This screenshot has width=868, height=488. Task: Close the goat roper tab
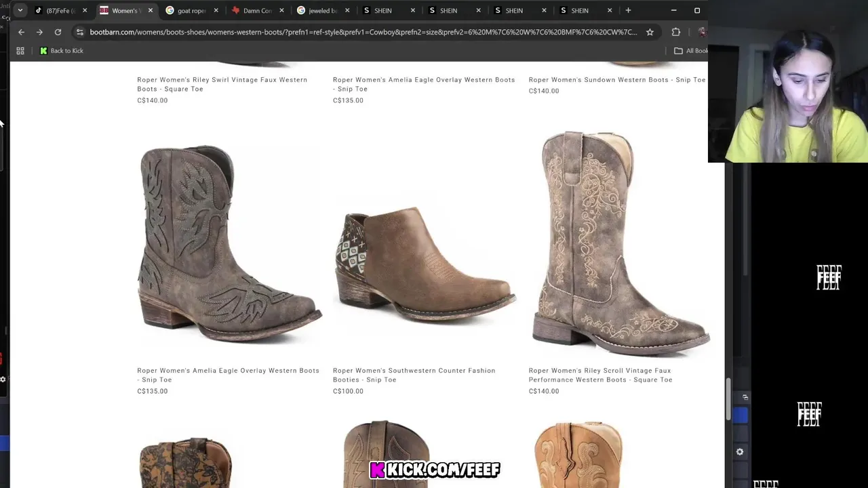click(x=216, y=10)
